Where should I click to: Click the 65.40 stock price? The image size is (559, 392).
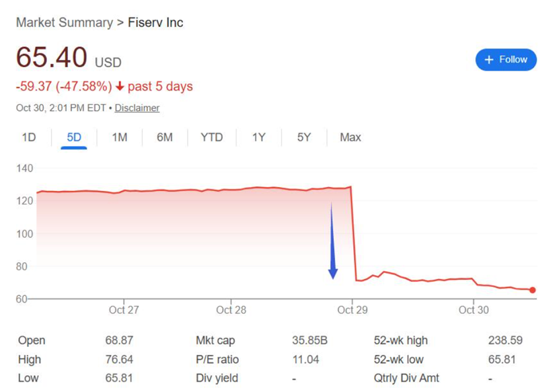[x=52, y=58]
